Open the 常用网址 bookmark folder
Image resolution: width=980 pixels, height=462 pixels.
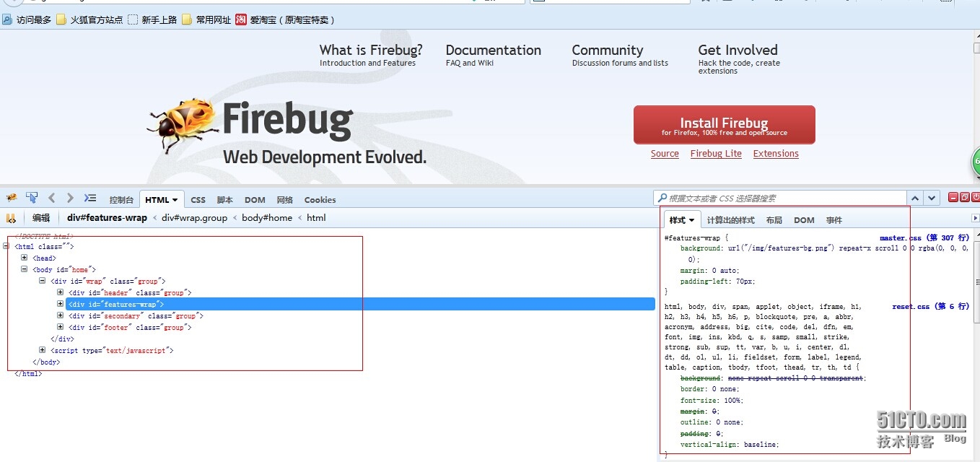click(x=206, y=20)
